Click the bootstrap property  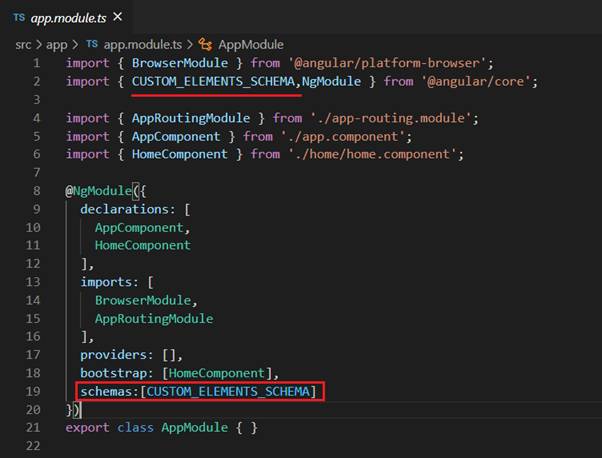pos(113,373)
